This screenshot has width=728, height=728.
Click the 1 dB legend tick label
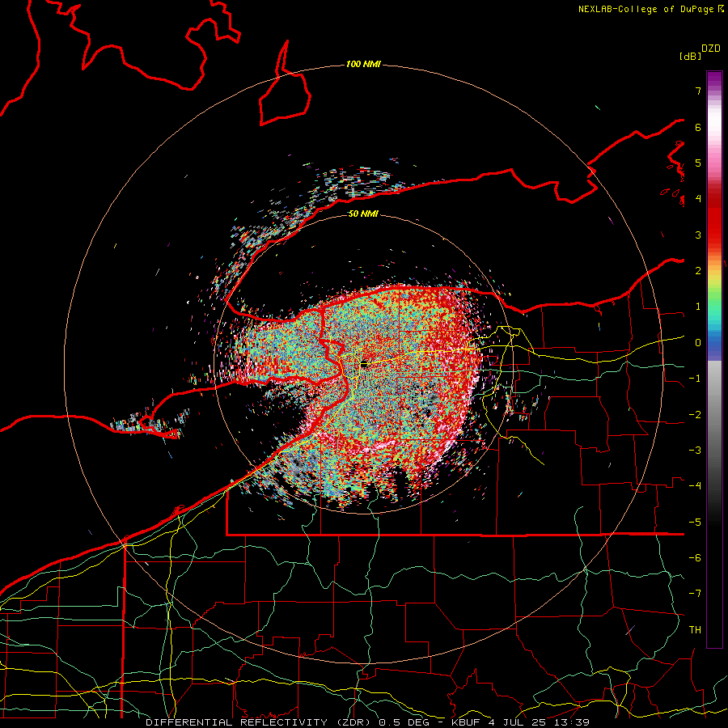pyautogui.click(x=698, y=307)
